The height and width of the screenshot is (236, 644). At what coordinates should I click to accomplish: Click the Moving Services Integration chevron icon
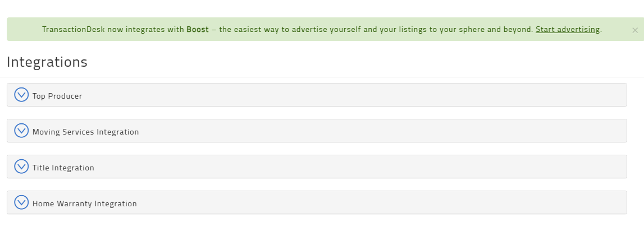(x=21, y=131)
